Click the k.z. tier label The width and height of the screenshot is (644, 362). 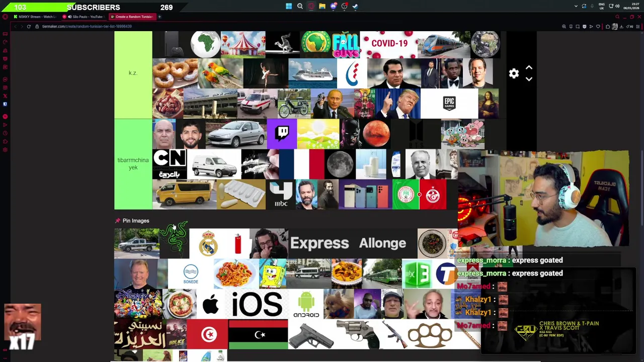pyautogui.click(x=133, y=73)
